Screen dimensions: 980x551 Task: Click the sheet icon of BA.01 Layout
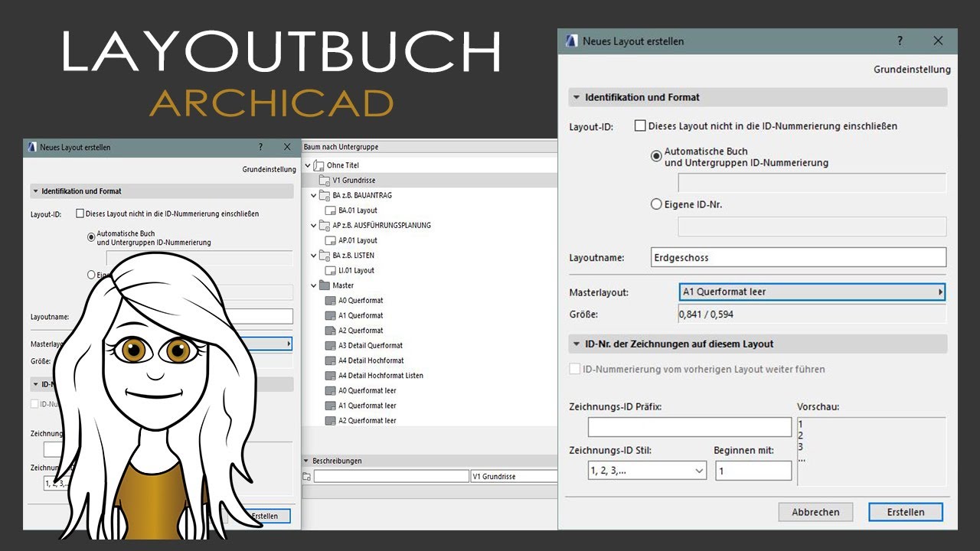point(331,210)
